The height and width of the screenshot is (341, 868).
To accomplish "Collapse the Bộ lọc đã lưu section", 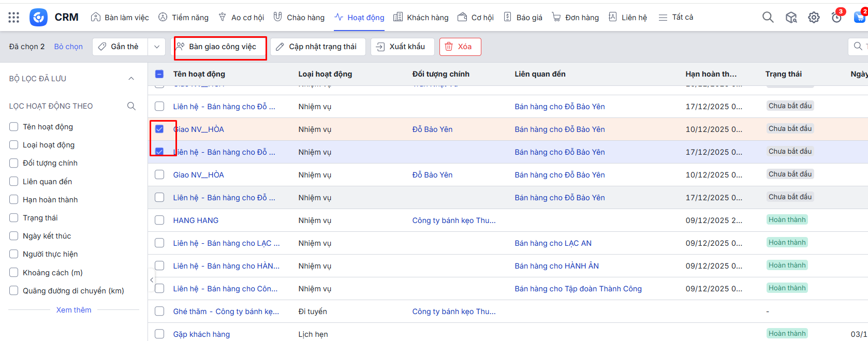I will pos(131,79).
